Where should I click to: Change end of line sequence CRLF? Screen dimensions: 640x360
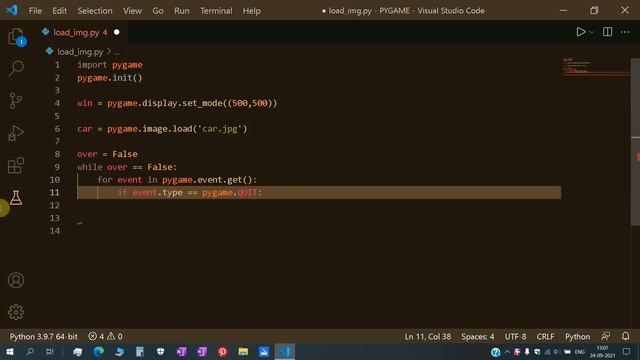coord(545,336)
